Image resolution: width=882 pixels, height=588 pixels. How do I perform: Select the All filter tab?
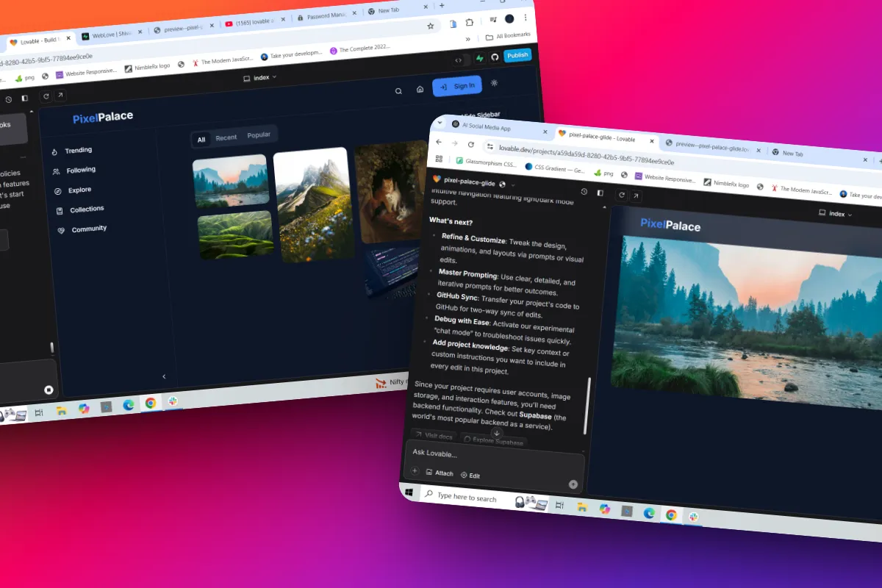tap(201, 139)
